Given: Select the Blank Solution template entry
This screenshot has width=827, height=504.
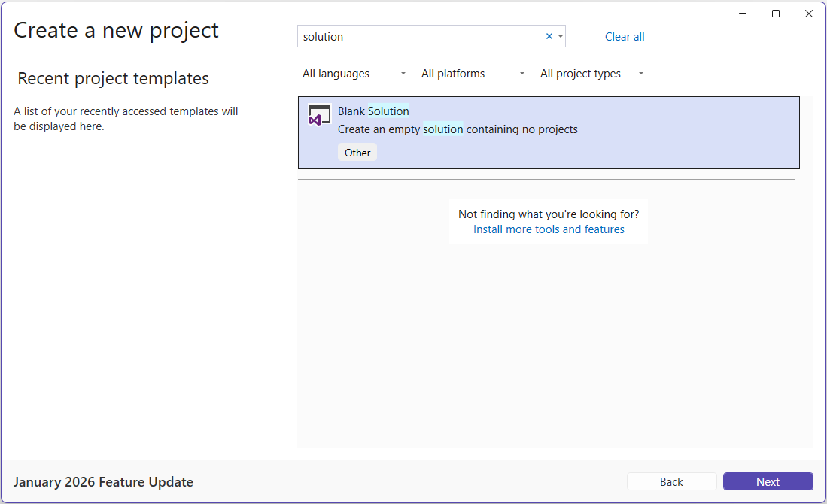Looking at the screenshot, I should (549, 132).
